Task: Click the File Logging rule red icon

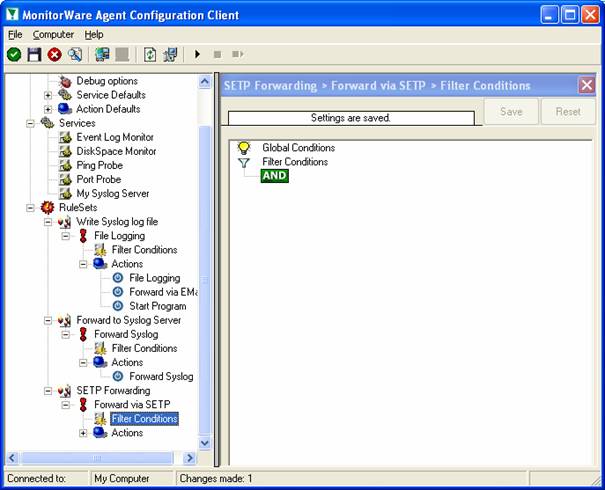Action: 83,236
